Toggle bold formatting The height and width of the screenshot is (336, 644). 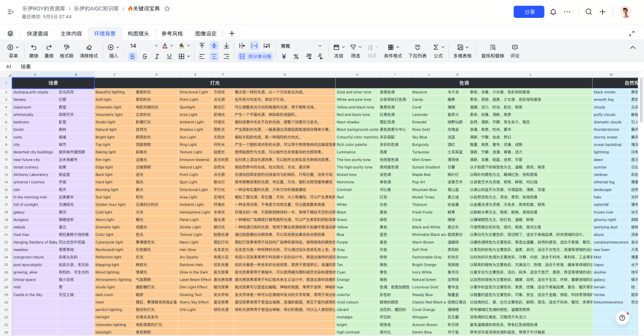coord(132,57)
